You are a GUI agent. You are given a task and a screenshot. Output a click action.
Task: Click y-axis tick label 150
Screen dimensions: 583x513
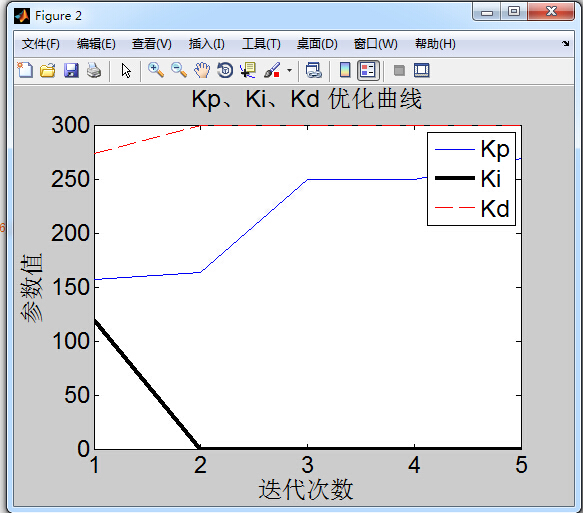coord(71,287)
